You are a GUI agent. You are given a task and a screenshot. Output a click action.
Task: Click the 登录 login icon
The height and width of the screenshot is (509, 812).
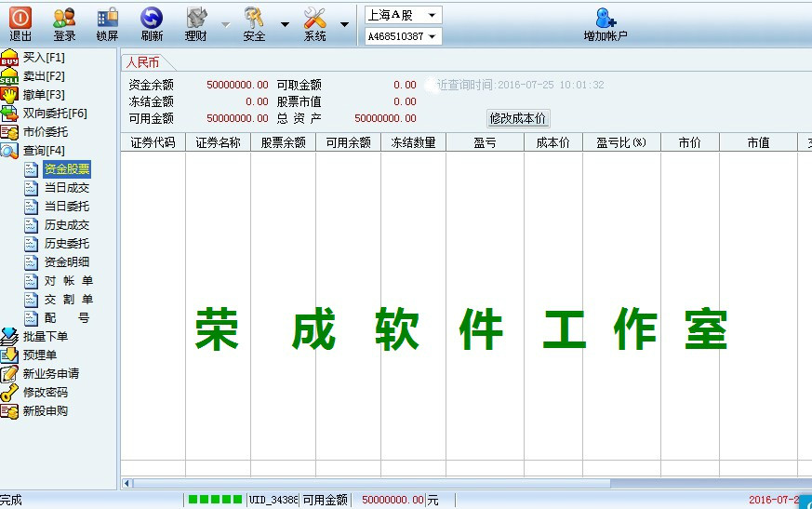(64, 18)
